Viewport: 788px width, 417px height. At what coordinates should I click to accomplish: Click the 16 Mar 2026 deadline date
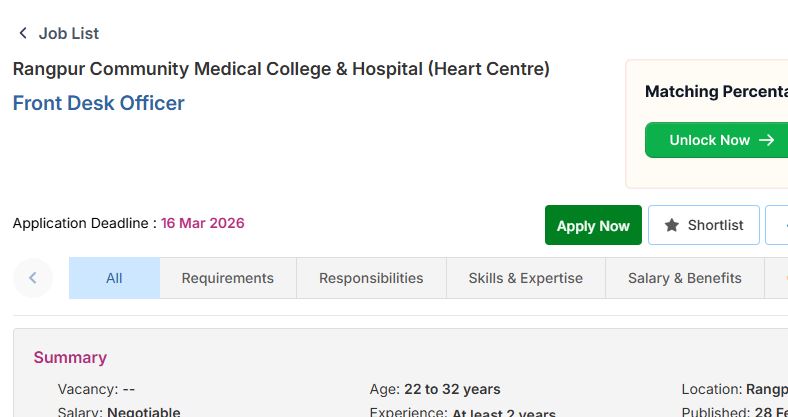(202, 223)
